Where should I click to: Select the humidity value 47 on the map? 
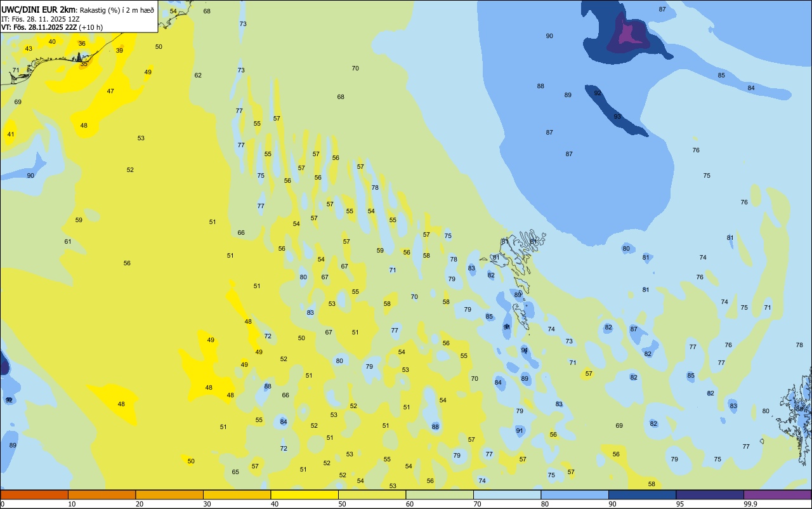(x=110, y=91)
